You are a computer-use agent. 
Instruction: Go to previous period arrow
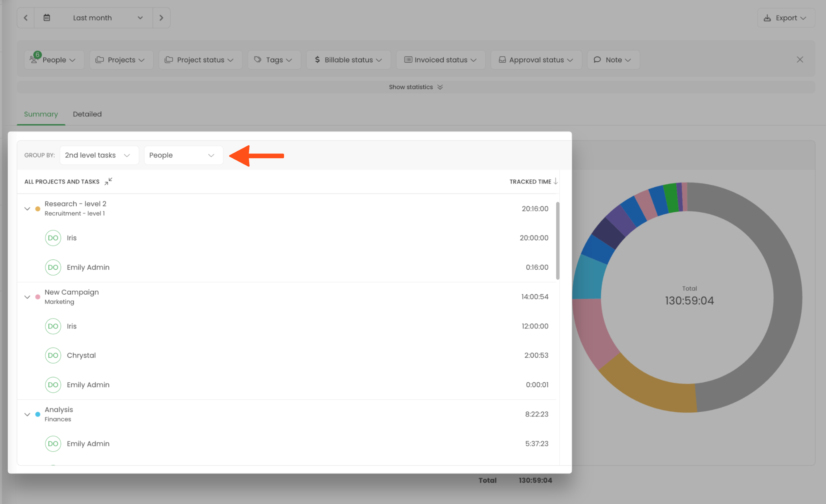click(26, 18)
